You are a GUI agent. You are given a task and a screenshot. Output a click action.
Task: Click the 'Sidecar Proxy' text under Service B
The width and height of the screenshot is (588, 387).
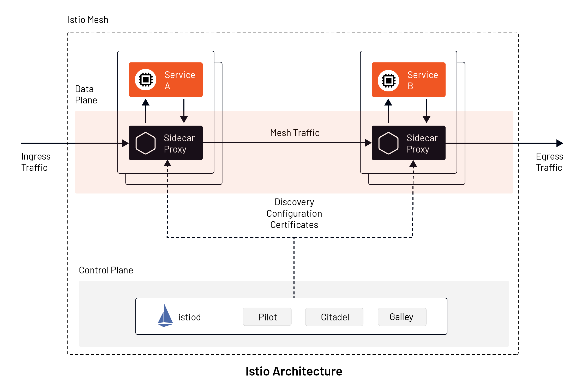tap(422, 144)
